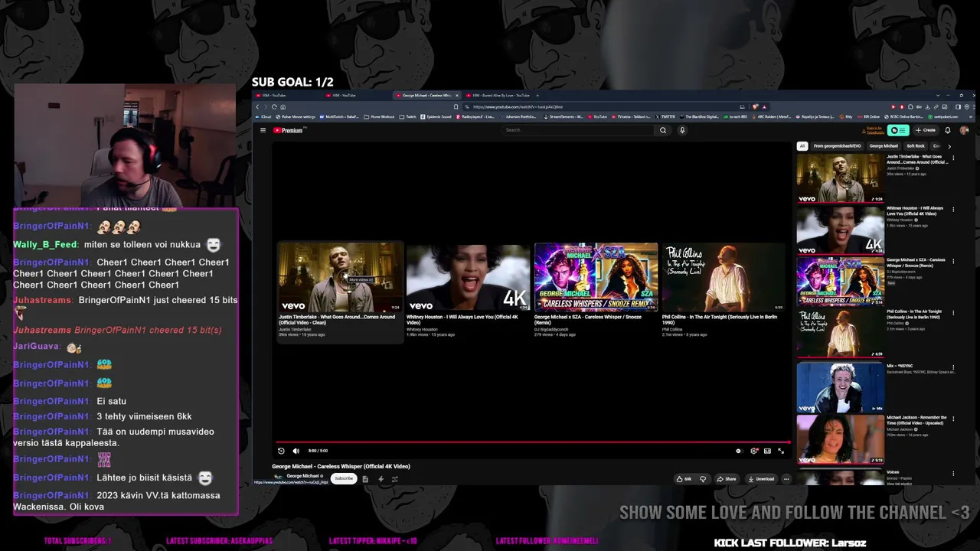Open the iCloud bookmark
This screenshot has width=980, height=551.
click(x=264, y=117)
